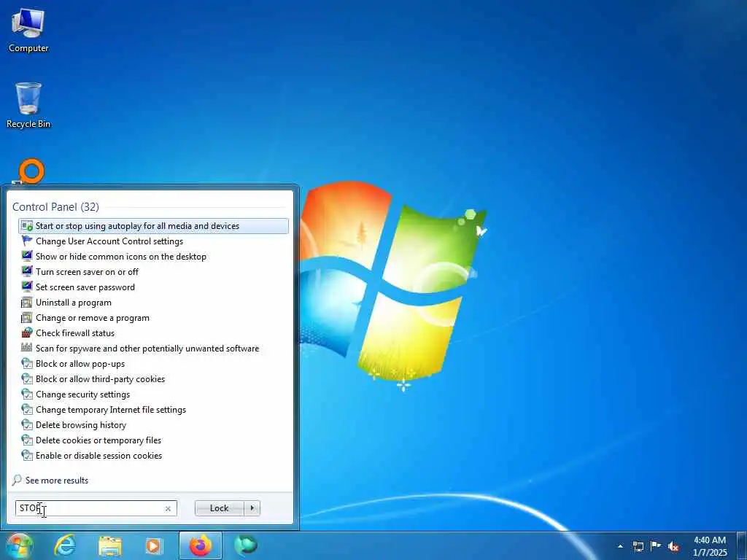Switch to Firefox on the taskbar
This screenshot has width=747, height=560.
(201, 545)
